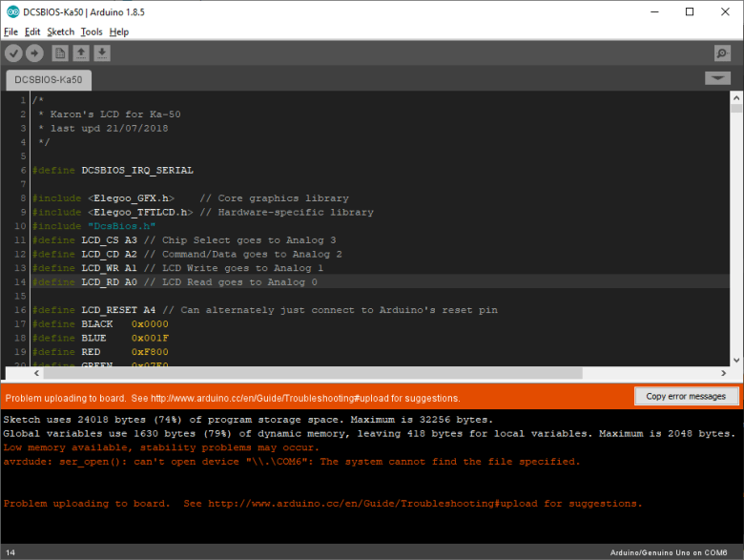Click the Arduino logo in title bar
The height and width of the screenshot is (560, 744).
click(10, 11)
